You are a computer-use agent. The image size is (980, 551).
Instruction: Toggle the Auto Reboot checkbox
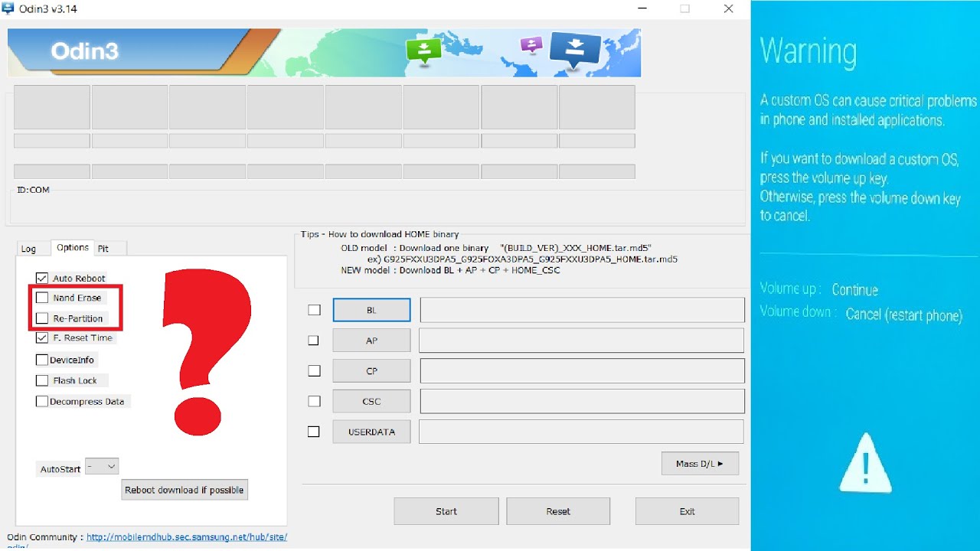42,278
